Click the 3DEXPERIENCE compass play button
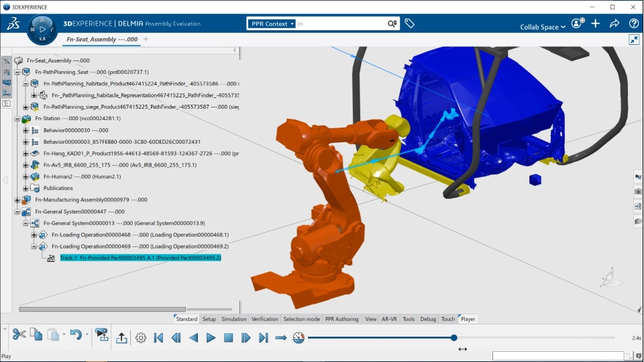 pos(42,29)
